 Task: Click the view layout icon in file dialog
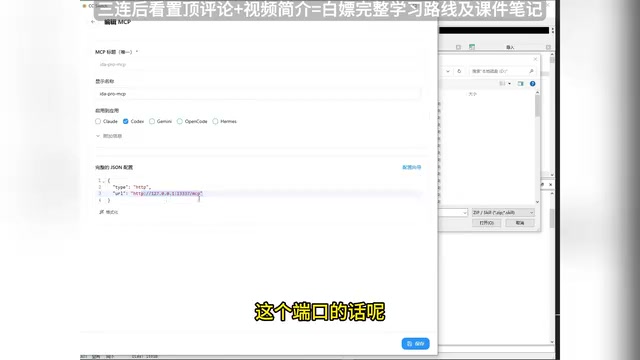(x=502, y=84)
